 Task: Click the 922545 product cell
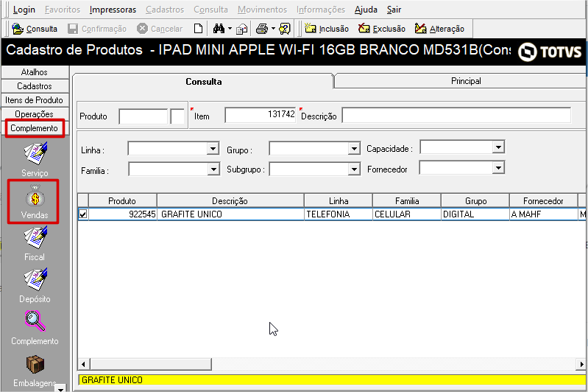[x=122, y=214]
